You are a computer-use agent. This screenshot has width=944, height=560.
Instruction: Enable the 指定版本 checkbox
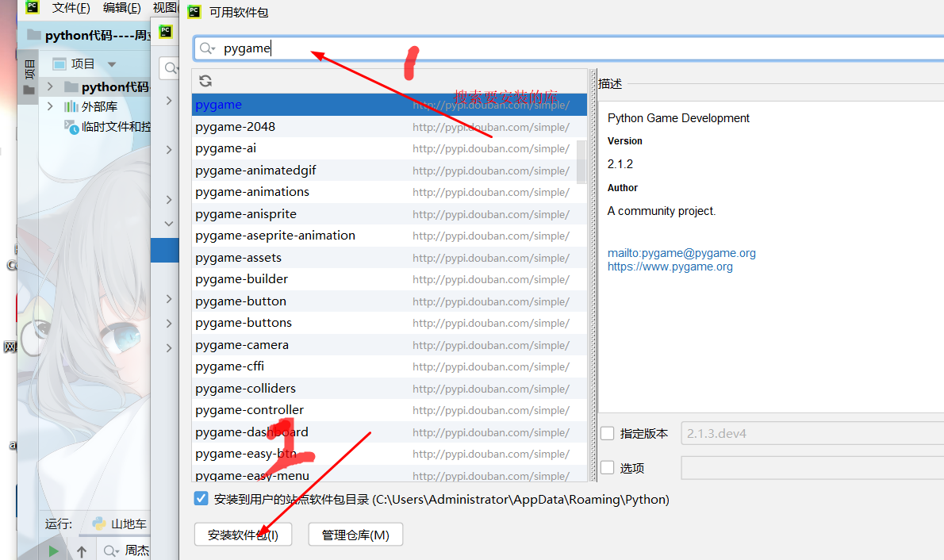[608, 433]
